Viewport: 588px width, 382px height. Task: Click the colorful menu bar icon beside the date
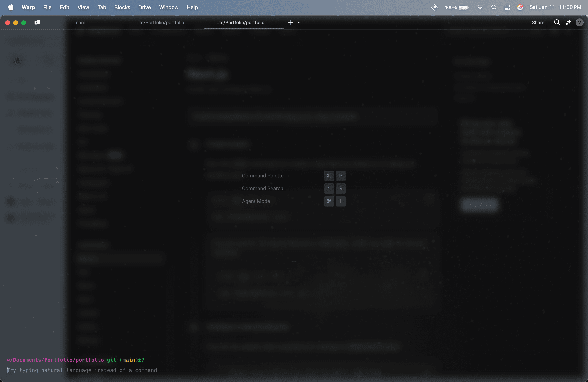tap(520, 7)
